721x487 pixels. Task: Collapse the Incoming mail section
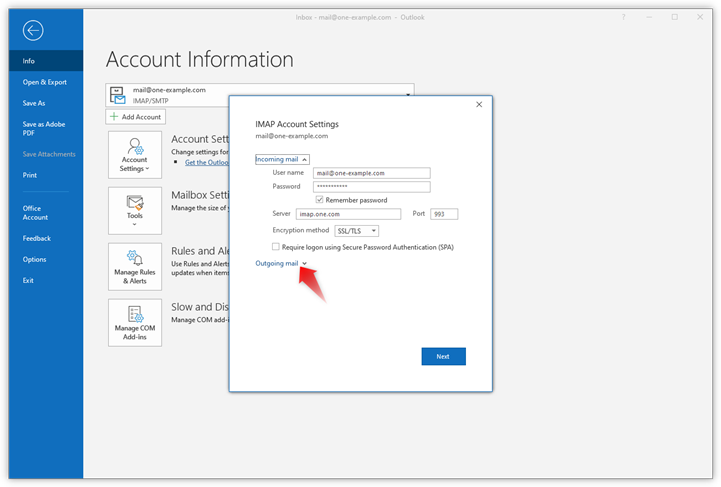click(282, 158)
